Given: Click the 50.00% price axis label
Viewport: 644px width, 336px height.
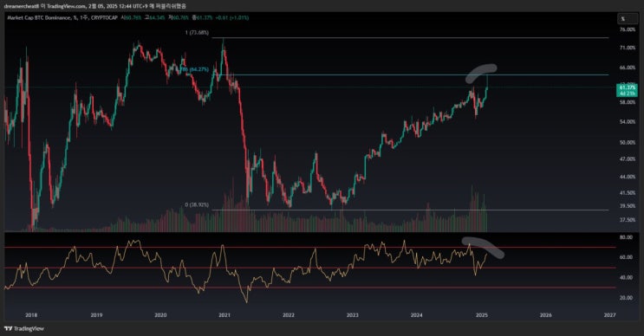Looking at the screenshot, I should [x=628, y=142].
